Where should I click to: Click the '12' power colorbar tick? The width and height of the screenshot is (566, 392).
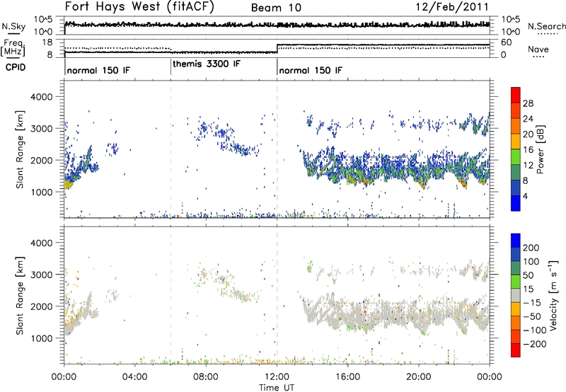click(x=528, y=166)
